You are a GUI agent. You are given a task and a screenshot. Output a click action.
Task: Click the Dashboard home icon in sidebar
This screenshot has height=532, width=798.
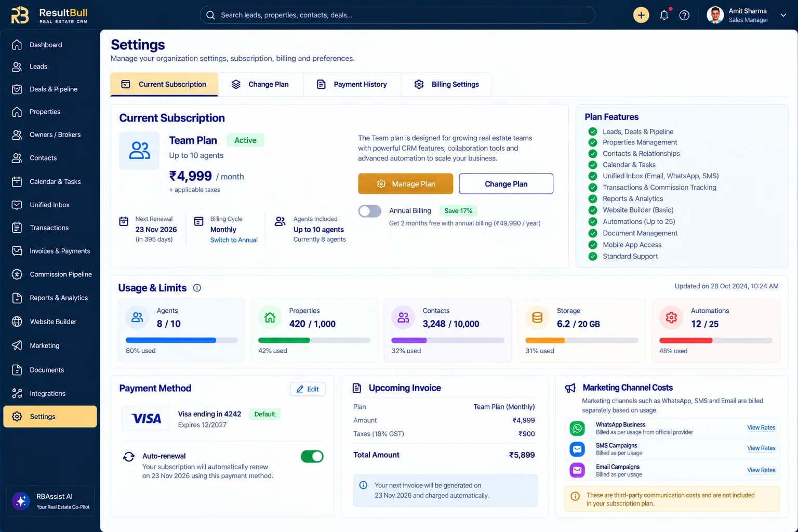pos(17,45)
